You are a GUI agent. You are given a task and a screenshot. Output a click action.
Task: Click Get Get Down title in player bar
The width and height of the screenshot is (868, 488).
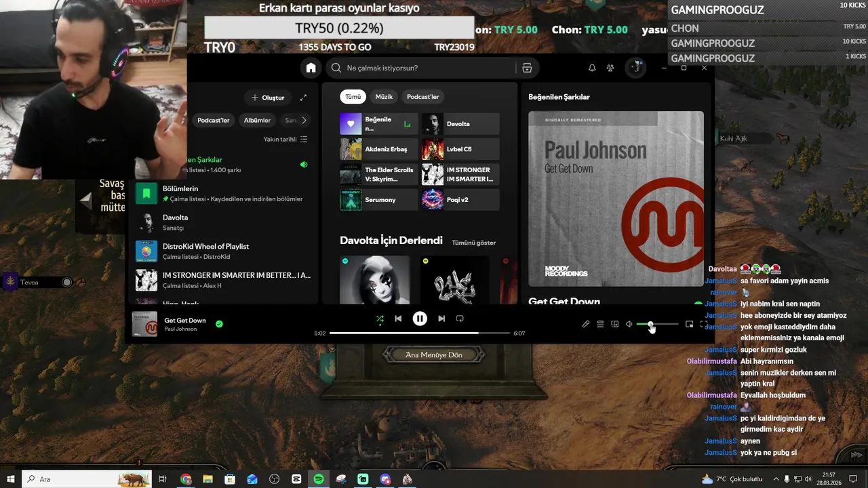[185, 321]
